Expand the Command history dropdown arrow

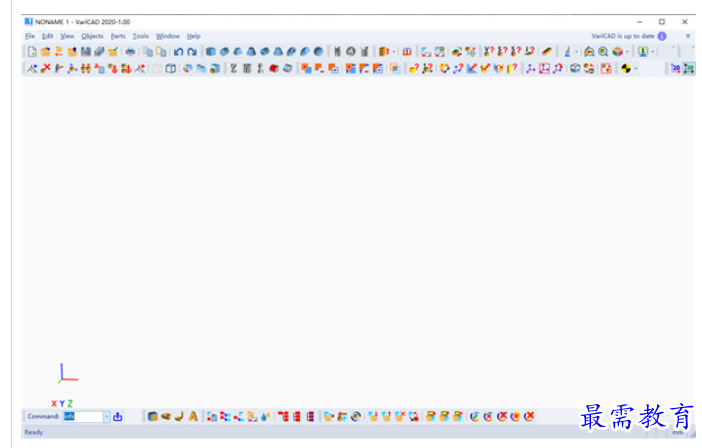107,417
